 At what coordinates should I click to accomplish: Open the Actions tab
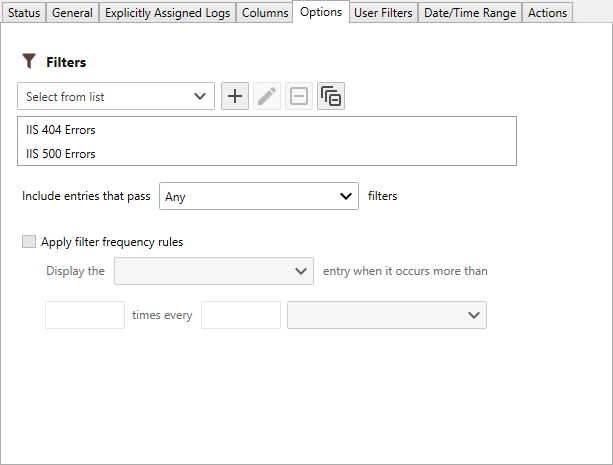click(547, 13)
